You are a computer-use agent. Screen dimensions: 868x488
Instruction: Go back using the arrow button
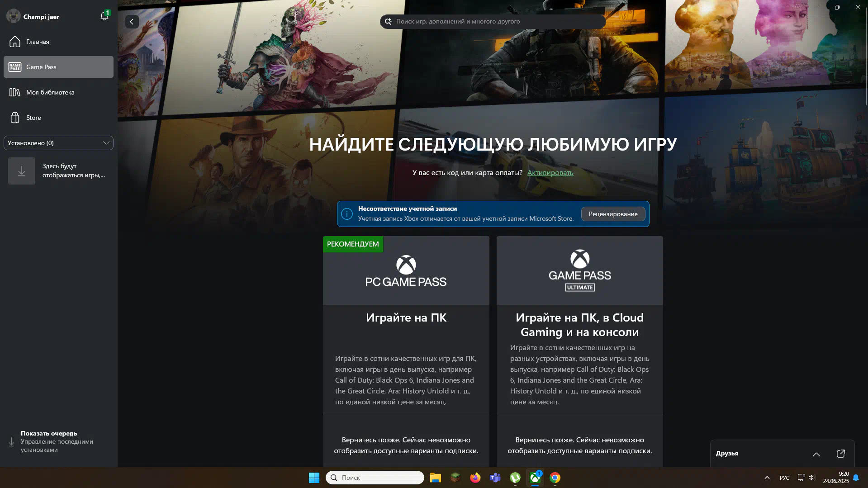[132, 22]
